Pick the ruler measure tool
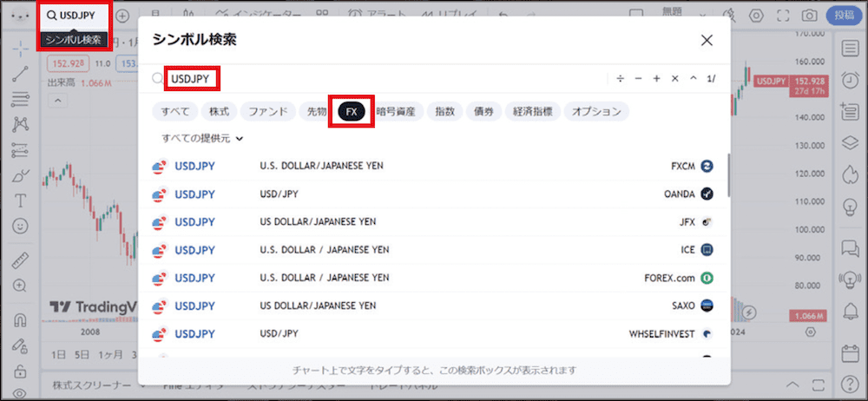This screenshot has width=868, height=401. tap(21, 260)
